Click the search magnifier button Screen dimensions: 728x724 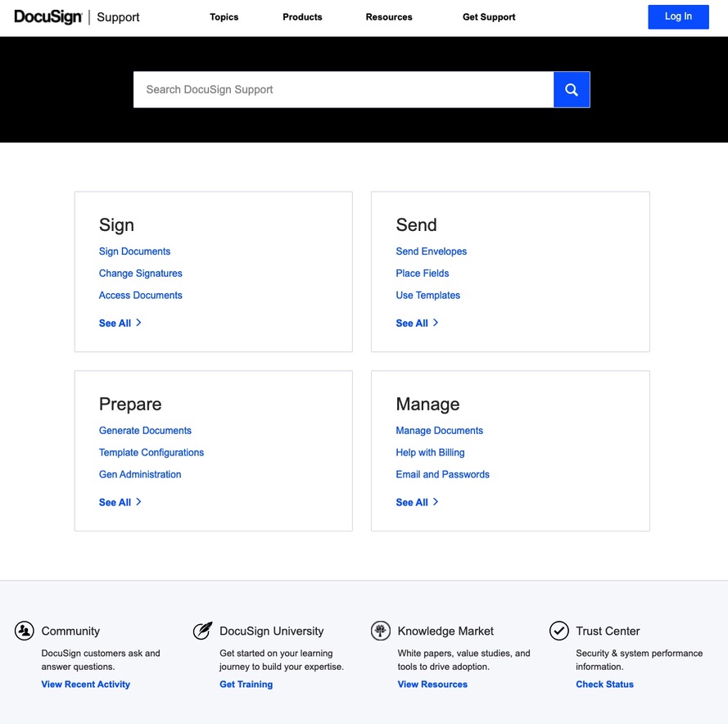pos(572,89)
